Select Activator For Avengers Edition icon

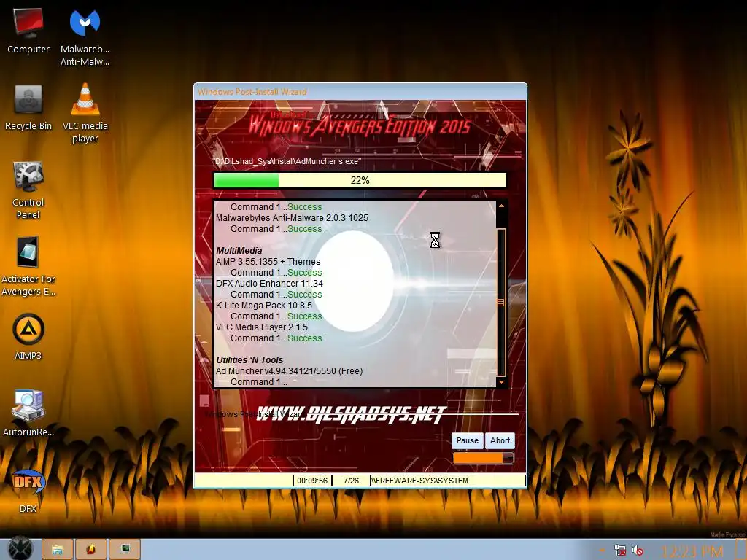pyautogui.click(x=28, y=267)
